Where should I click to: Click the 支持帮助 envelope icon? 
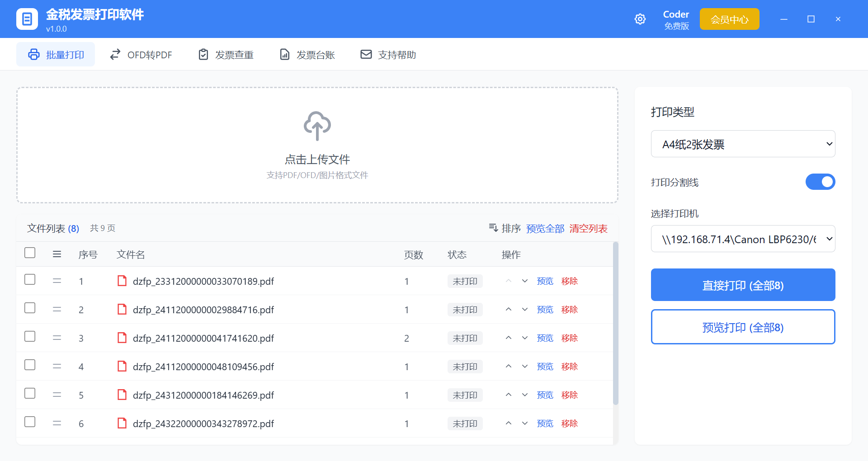coord(366,54)
